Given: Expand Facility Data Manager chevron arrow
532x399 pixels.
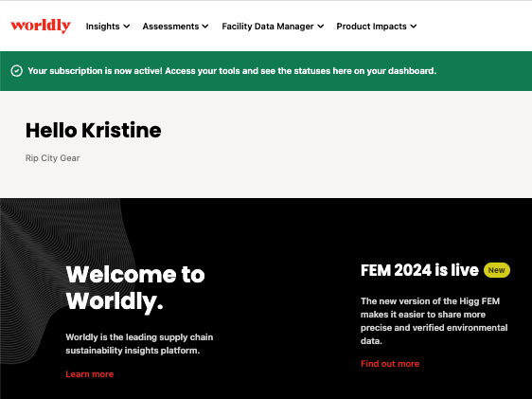Looking at the screenshot, I should click(321, 27).
